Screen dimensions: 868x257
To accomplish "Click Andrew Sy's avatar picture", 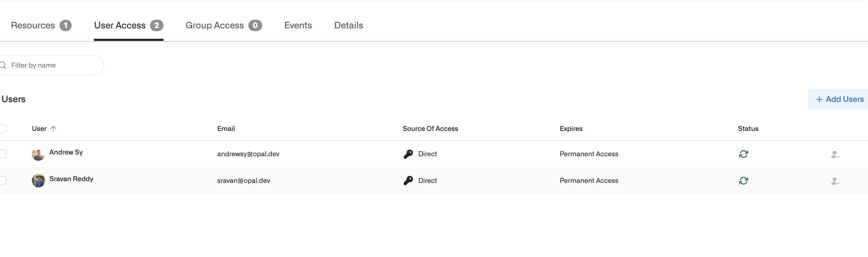I will click(38, 154).
